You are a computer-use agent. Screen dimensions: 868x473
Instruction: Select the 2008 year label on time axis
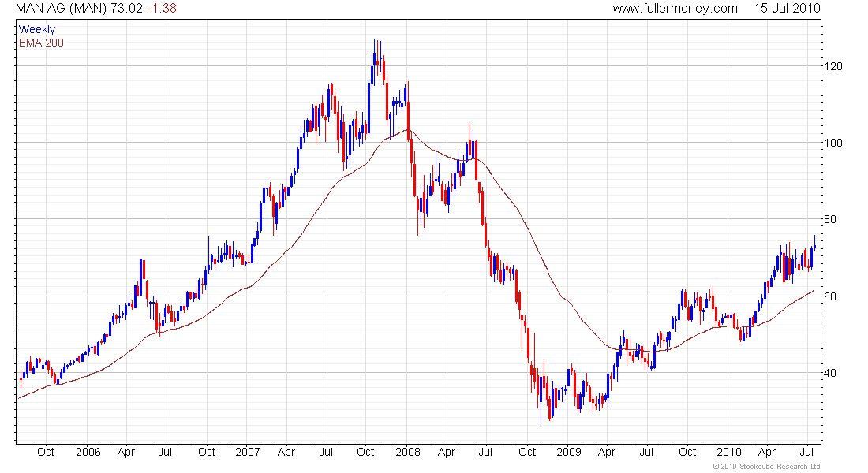[408, 452]
